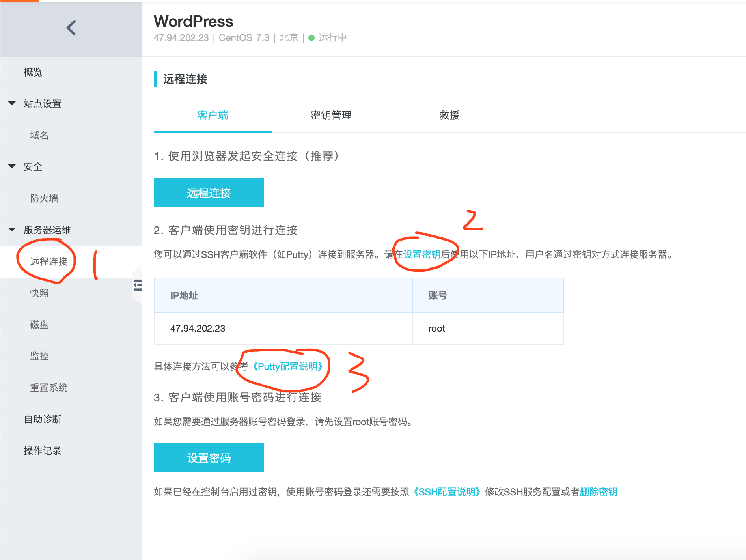Image resolution: width=746 pixels, height=560 pixels.
Task: Open the 设置密钥 link
Action: pos(420,254)
